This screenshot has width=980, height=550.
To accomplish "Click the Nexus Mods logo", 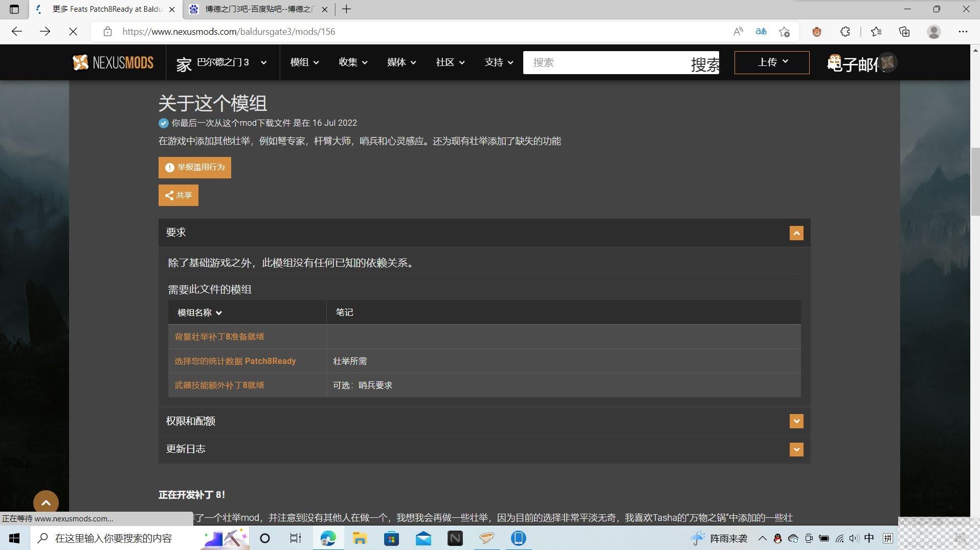I will click(113, 62).
